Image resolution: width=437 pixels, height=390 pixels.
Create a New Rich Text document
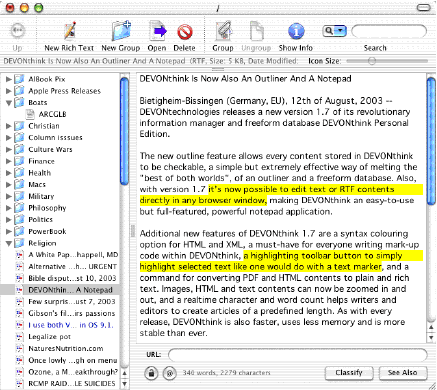70,31
